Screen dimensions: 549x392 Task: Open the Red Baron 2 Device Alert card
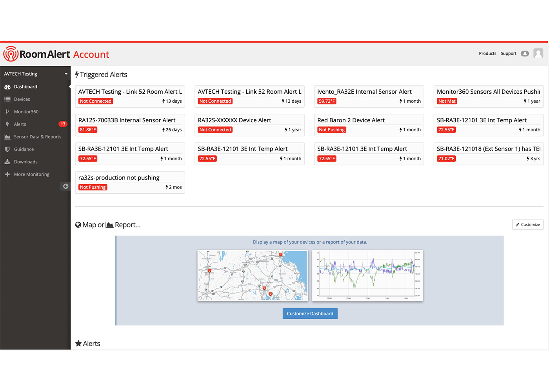click(x=369, y=125)
